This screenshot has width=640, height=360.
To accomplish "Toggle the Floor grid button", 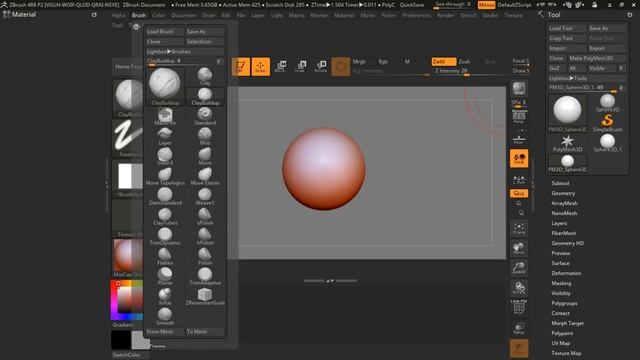I will [519, 140].
